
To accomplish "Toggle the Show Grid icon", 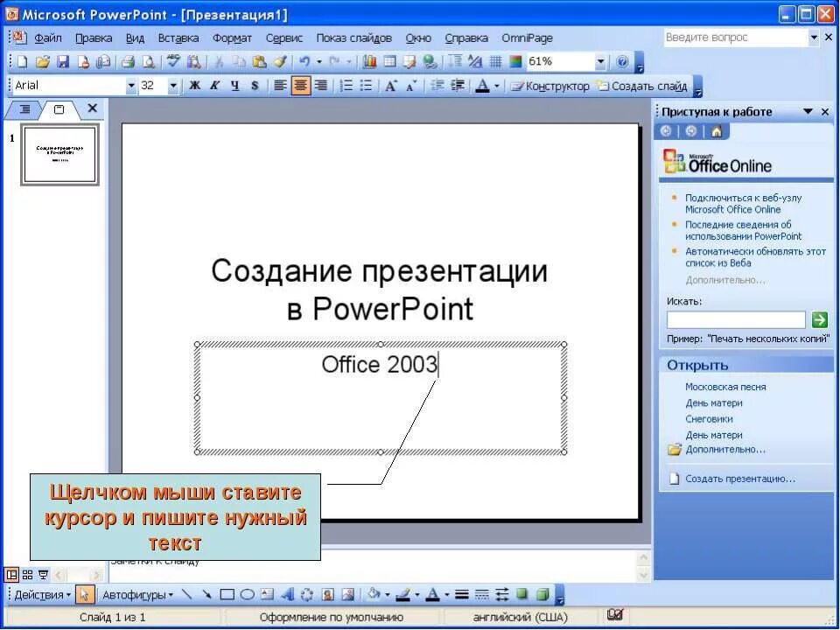I will (x=495, y=61).
